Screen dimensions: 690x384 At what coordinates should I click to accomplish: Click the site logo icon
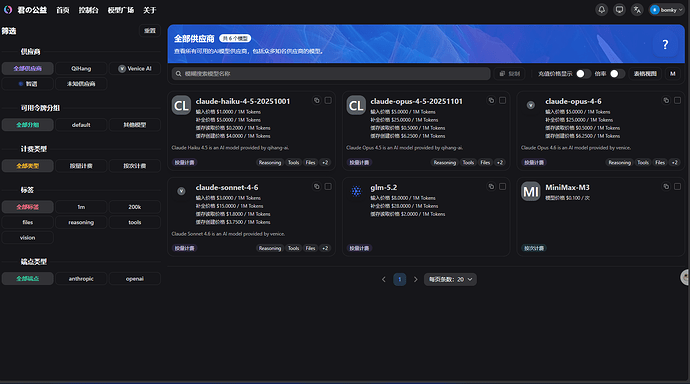click(x=8, y=10)
